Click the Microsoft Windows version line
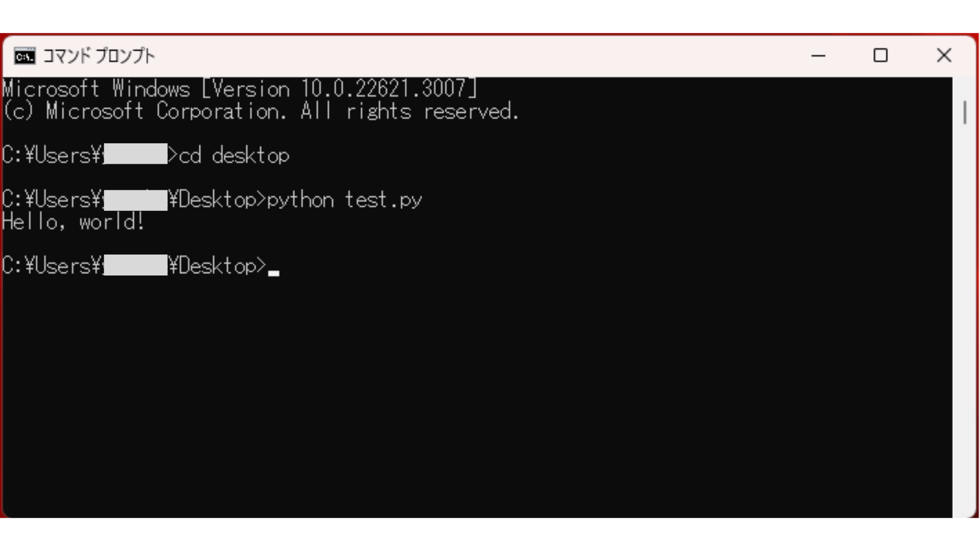 (240, 89)
